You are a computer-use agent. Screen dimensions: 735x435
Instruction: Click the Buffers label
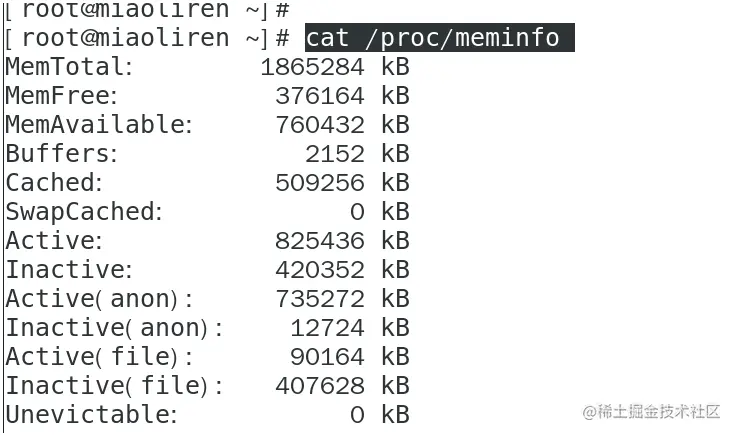click(62, 154)
